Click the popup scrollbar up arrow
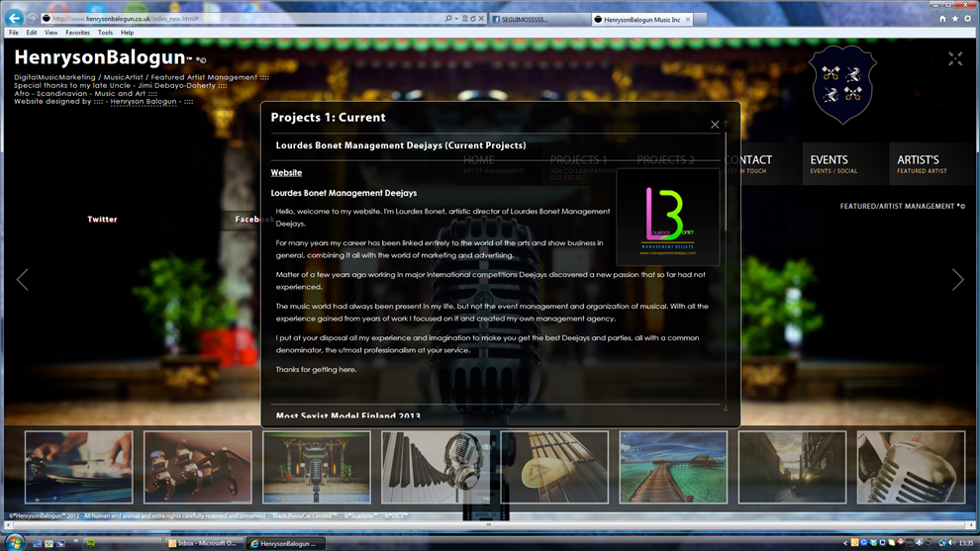980x551 pixels. pos(726,125)
